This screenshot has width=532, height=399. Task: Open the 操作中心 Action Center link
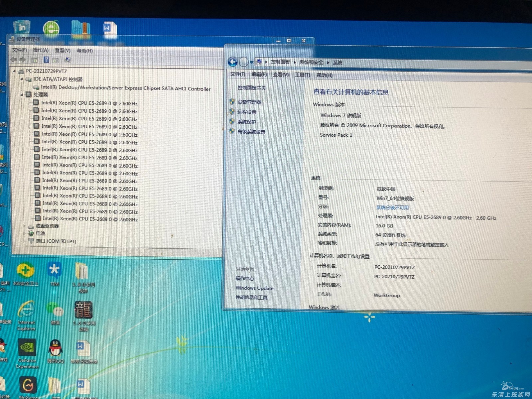[x=245, y=278]
